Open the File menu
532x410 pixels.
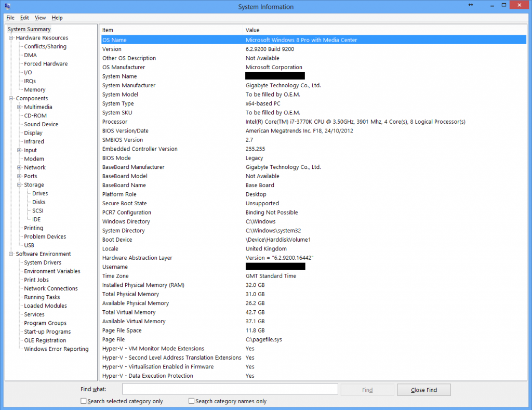point(10,18)
